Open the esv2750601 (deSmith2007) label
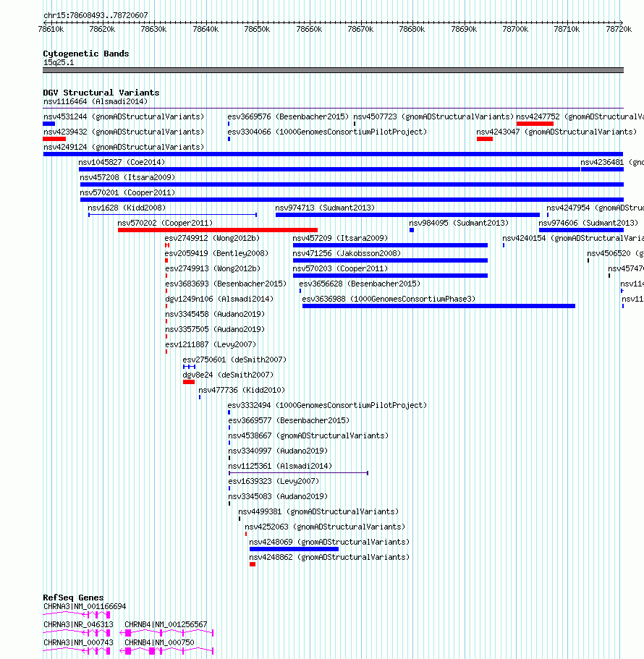This screenshot has height=659, width=644. click(x=234, y=360)
